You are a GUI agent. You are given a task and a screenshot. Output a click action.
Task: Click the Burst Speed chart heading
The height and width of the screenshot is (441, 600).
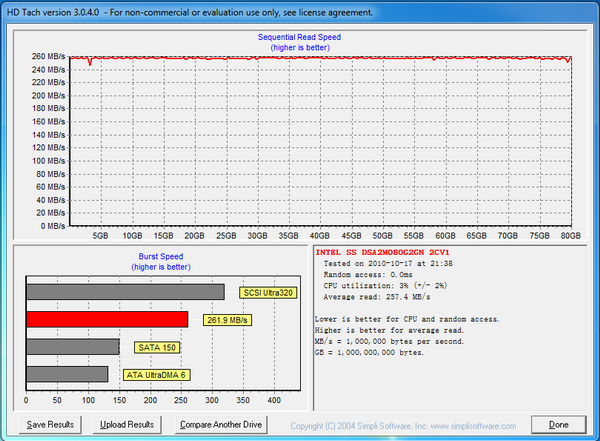tap(161, 256)
